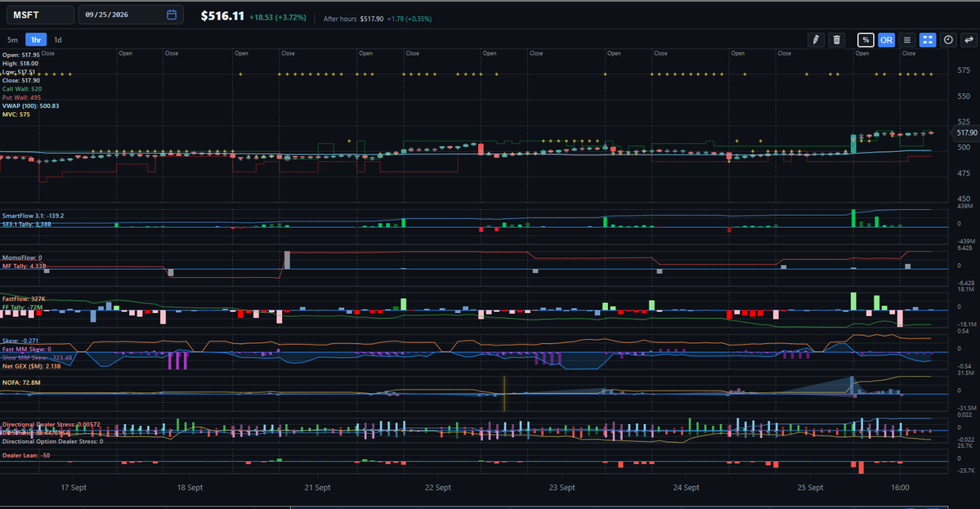Click the swap arrows icon

click(x=969, y=40)
